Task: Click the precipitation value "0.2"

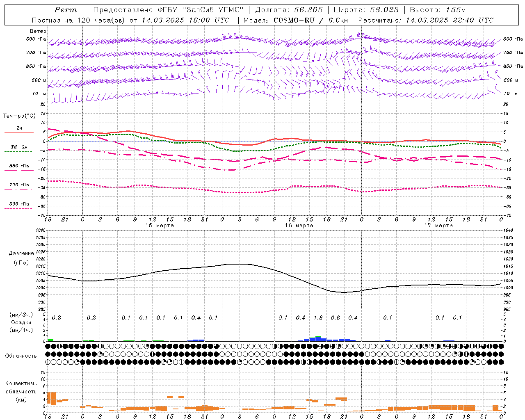Action: pyautogui.click(x=91, y=318)
